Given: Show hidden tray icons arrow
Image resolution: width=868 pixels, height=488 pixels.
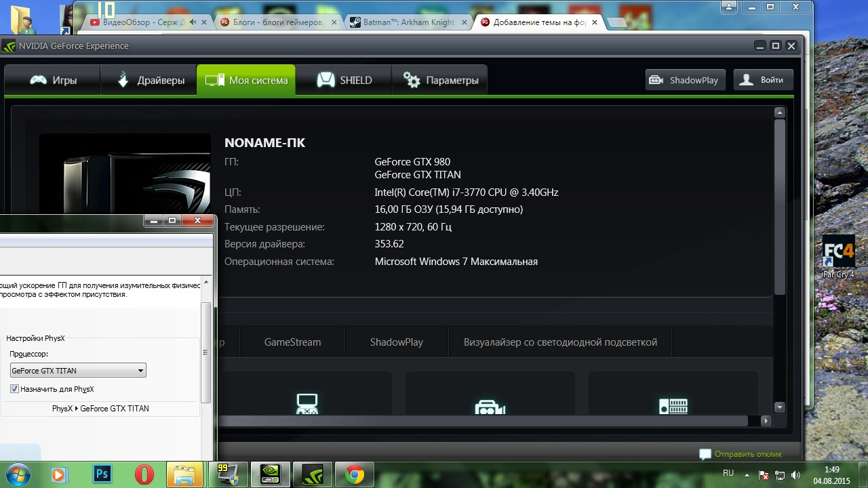Looking at the screenshot, I should click(747, 475).
